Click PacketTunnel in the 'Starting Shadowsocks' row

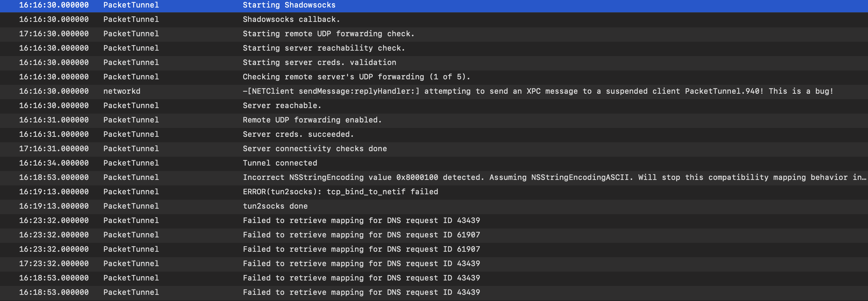(131, 5)
